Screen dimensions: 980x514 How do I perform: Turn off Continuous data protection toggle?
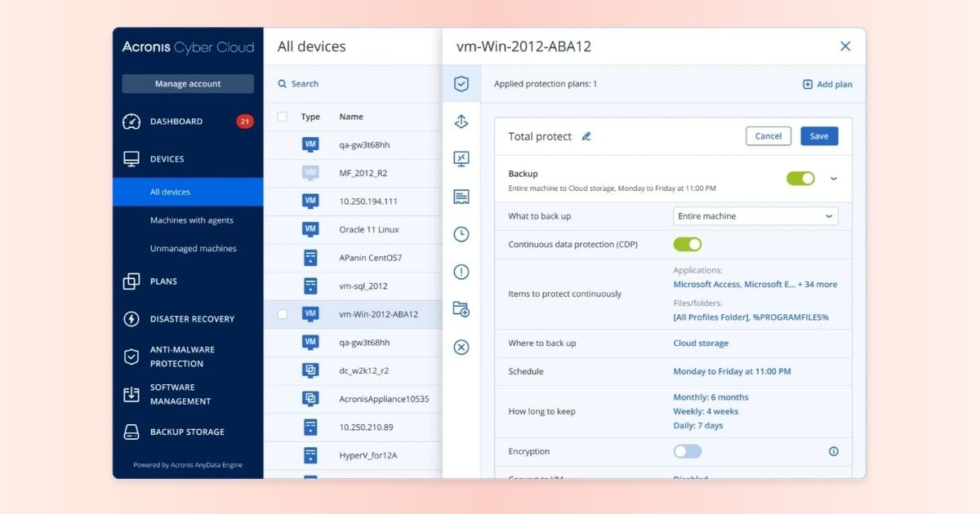tap(687, 244)
